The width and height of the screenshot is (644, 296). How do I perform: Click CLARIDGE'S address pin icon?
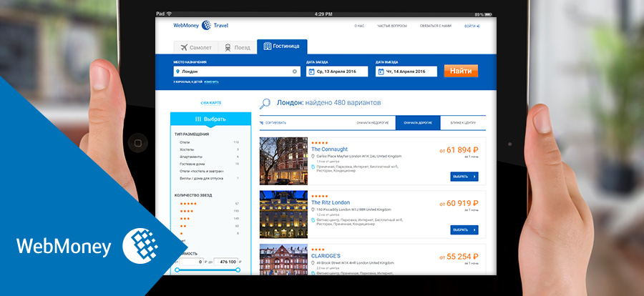coord(313,262)
